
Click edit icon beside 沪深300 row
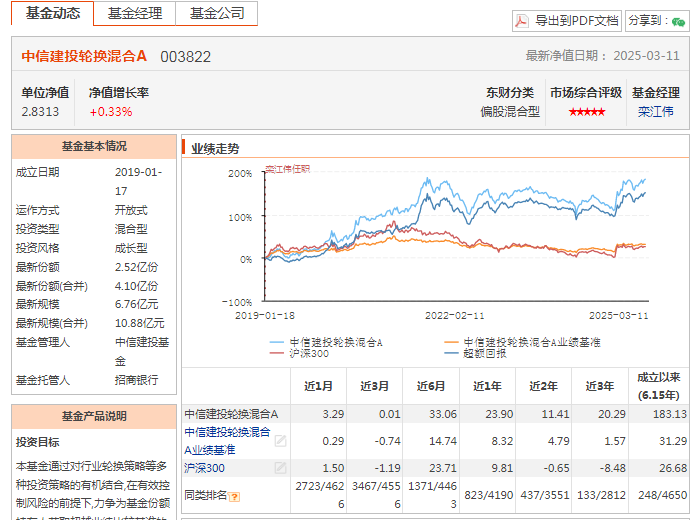pyautogui.click(x=280, y=468)
